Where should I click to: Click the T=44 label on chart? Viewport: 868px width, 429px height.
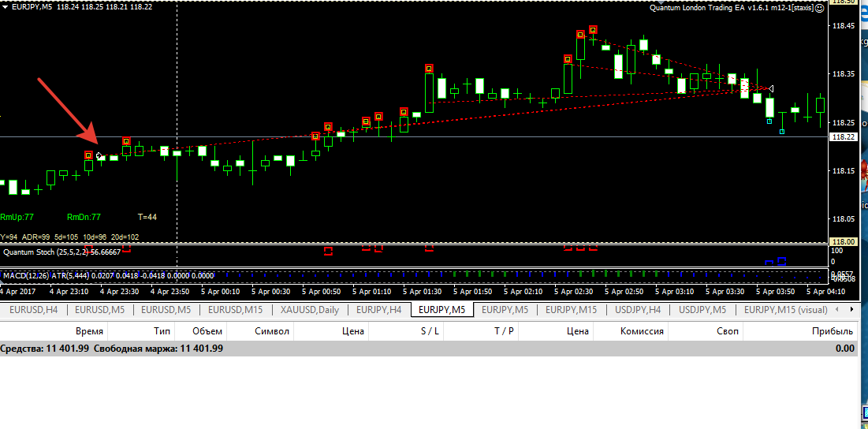tap(147, 217)
